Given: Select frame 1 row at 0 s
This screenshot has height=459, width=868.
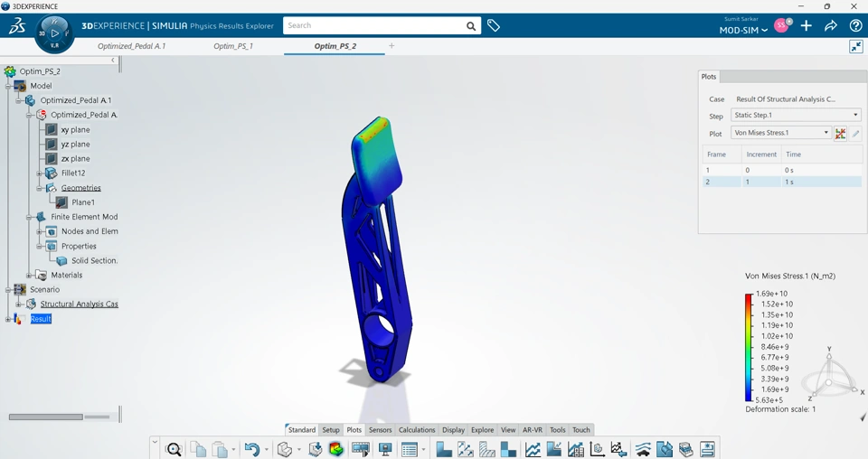Looking at the screenshot, I should pyautogui.click(x=781, y=171).
